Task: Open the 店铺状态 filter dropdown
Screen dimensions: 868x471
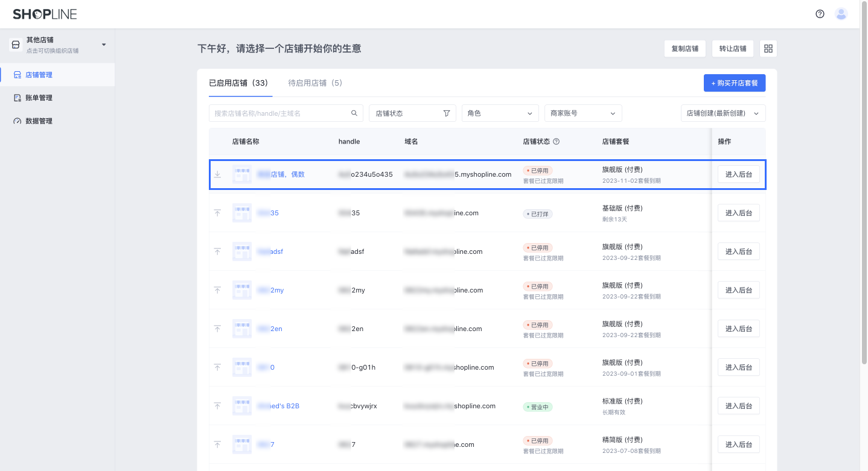Action: 412,113
